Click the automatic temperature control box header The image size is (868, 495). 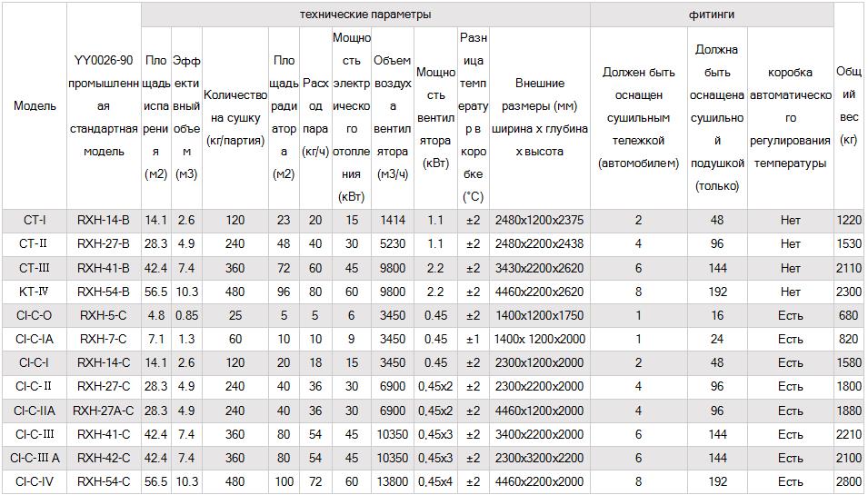coord(790,117)
